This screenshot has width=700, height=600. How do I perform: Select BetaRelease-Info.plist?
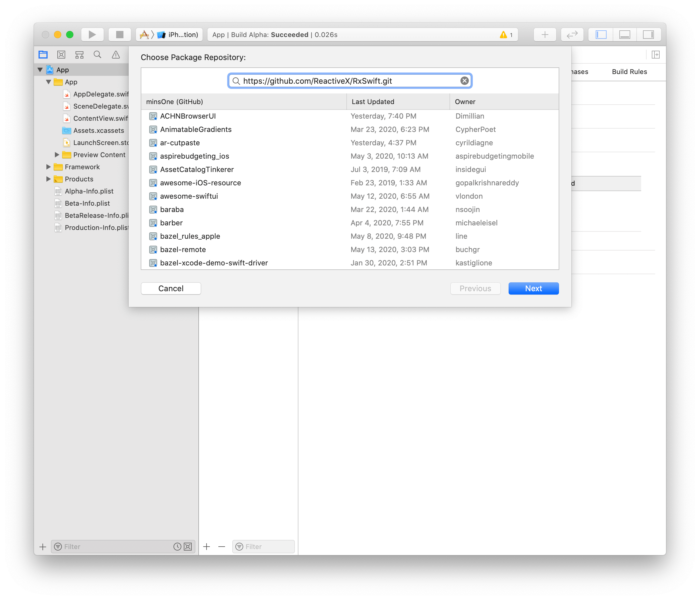[x=91, y=216]
